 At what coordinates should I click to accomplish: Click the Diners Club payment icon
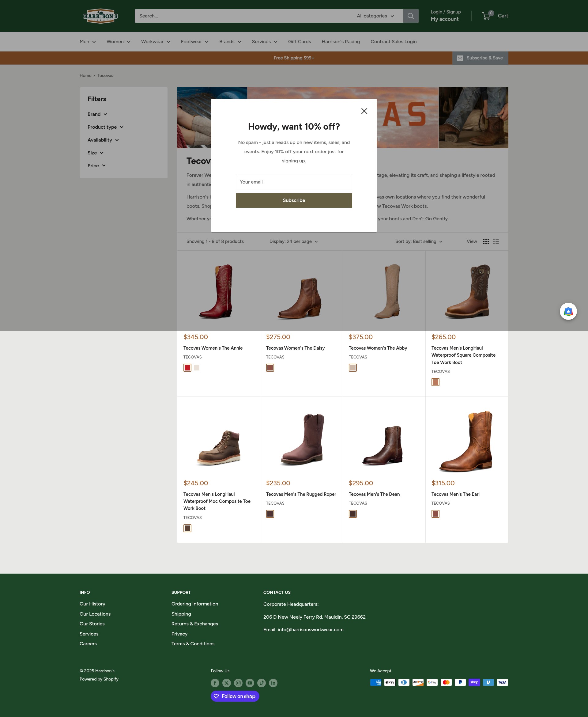(404, 682)
